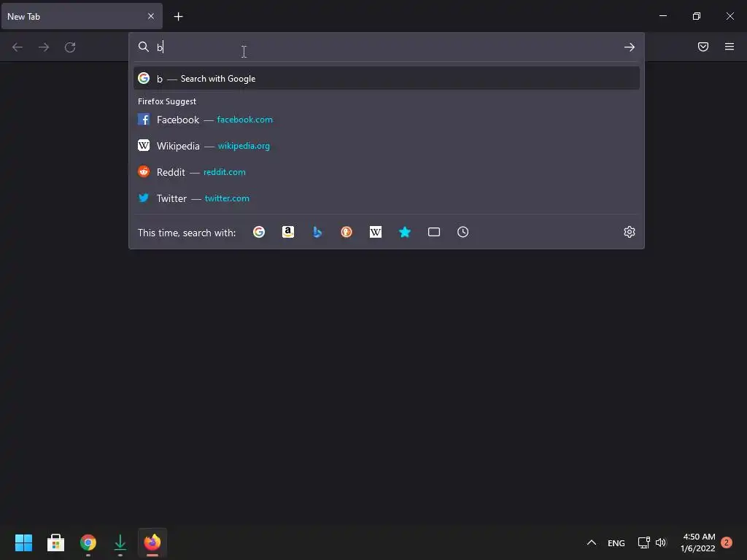The height and width of the screenshot is (560, 747).
Task: Click the wikipedia.org link text
Action: coord(244,146)
